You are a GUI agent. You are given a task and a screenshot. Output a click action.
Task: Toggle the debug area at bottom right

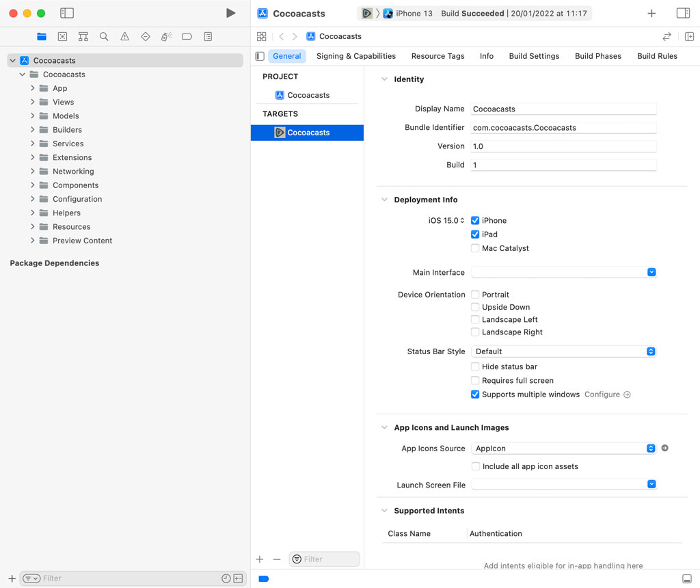pyautogui.click(x=687, y=578)
